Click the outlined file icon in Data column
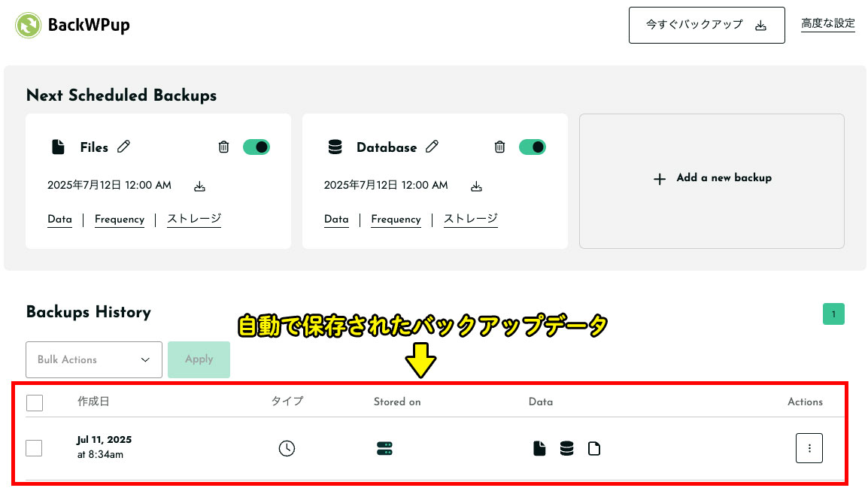The image size is (868, 491). click(594, 448)
